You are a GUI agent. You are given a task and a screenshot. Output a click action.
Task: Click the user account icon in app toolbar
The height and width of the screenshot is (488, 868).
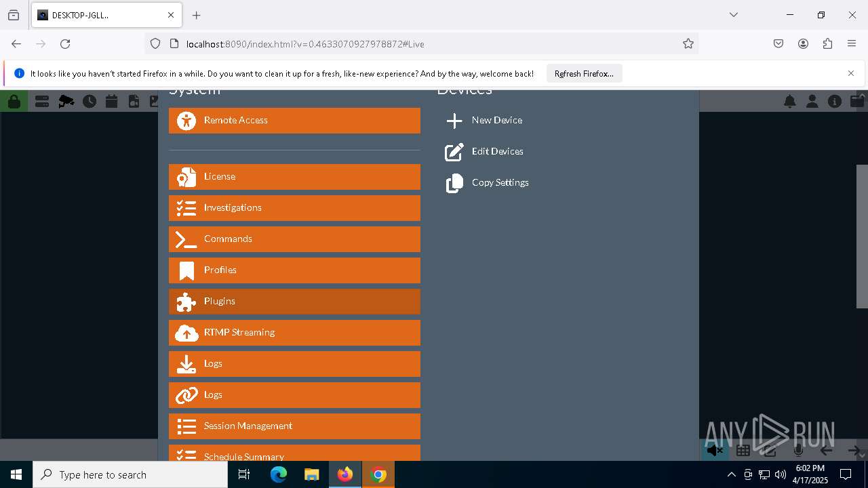(812, 102)
